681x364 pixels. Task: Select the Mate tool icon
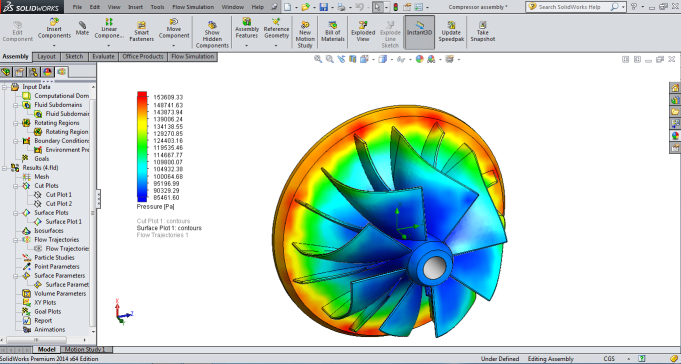click(82, 29)
